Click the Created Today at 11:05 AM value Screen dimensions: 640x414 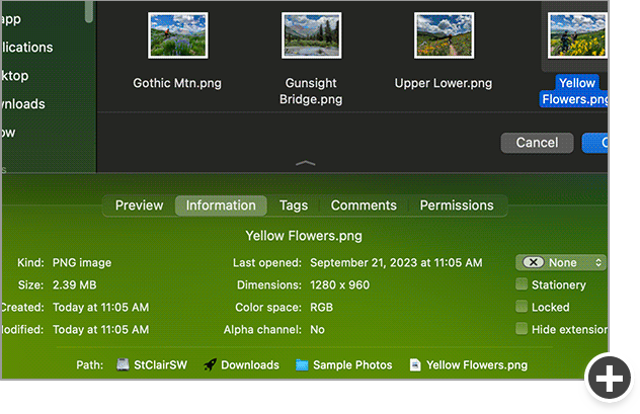click(x=101, y=307)
